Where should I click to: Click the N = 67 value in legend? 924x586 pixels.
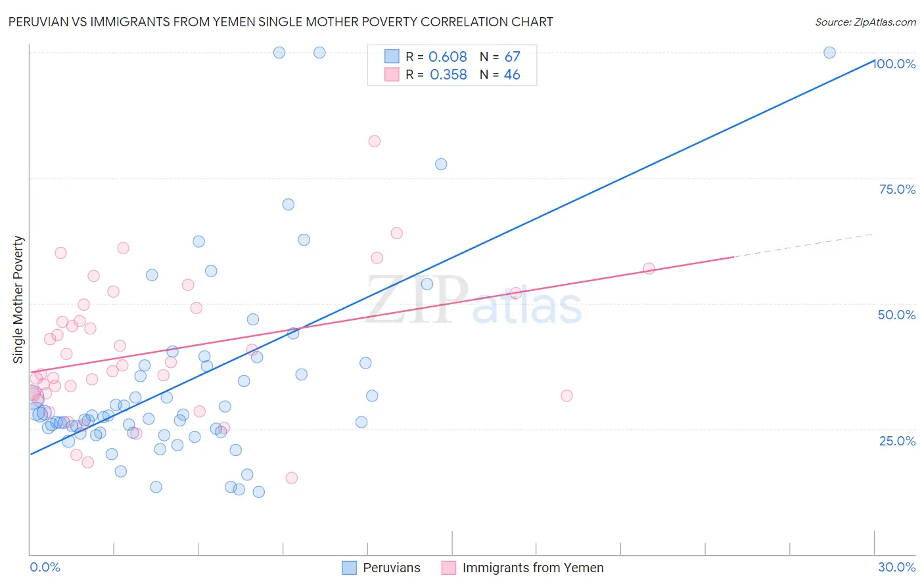pos(500,56)
